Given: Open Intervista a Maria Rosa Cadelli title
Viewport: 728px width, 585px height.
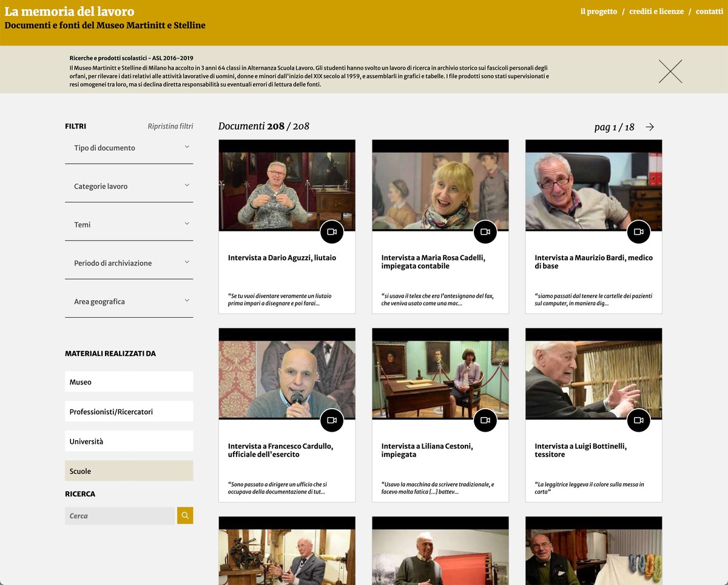Looking at the screenshot, I should [434, 262].
